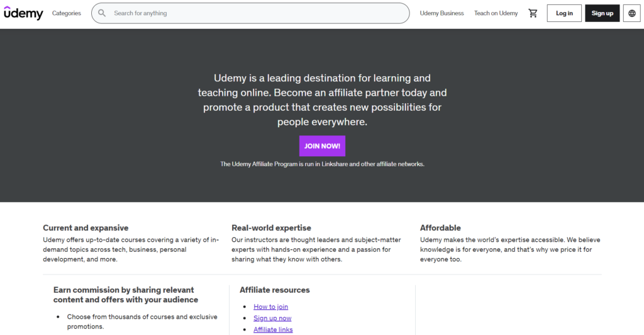Visit the "Affiliate links" resource link
Viewport: 644px width, 335px height.
tap(273, 329)
